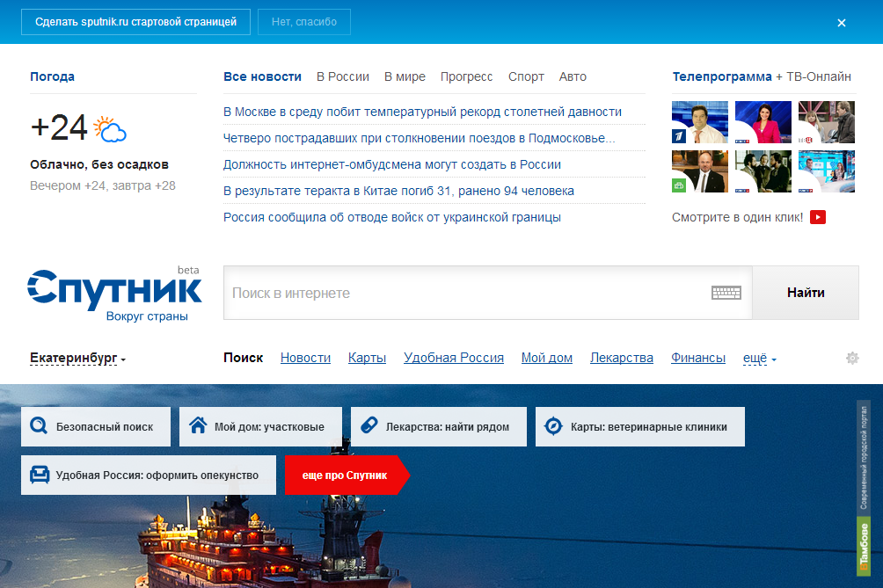The width and height of the screenshot is (883, 588).
Task: Open Удобная Россия: оформить опекунство tile
Action: [x=148, y=475]
